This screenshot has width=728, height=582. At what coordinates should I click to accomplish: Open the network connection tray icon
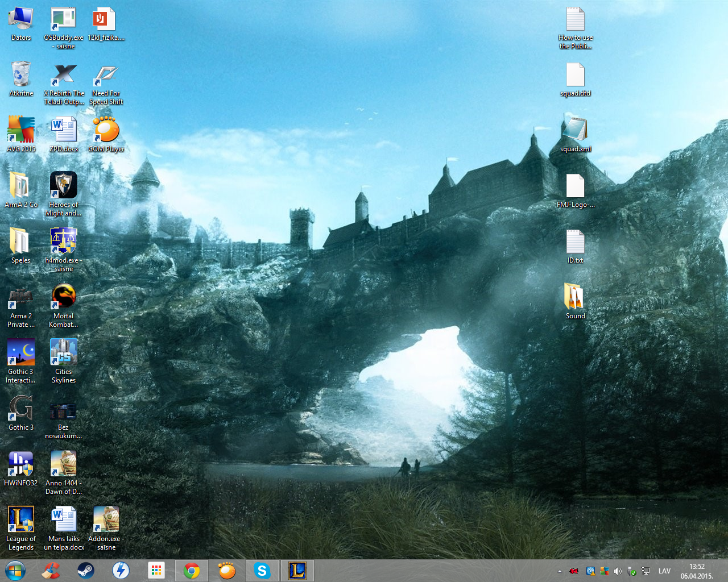pos(646,571)
